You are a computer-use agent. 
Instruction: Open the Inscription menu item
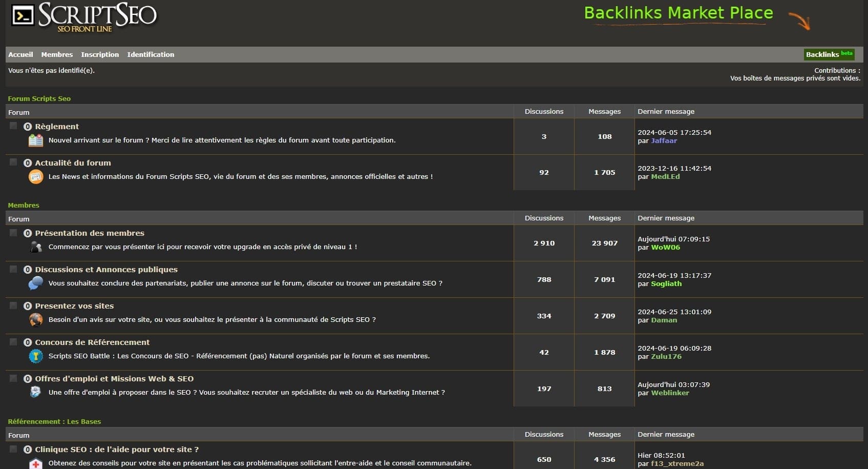click(100, 54)
